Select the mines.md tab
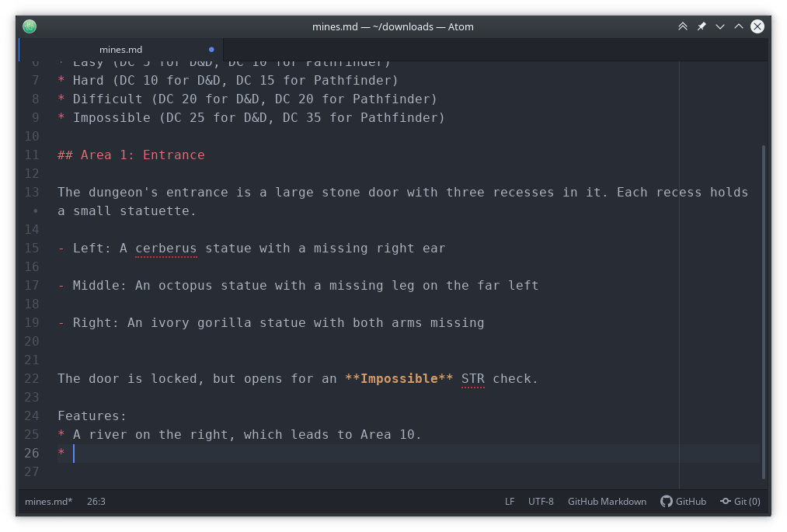Screen dimensions: 787x532 121,50
